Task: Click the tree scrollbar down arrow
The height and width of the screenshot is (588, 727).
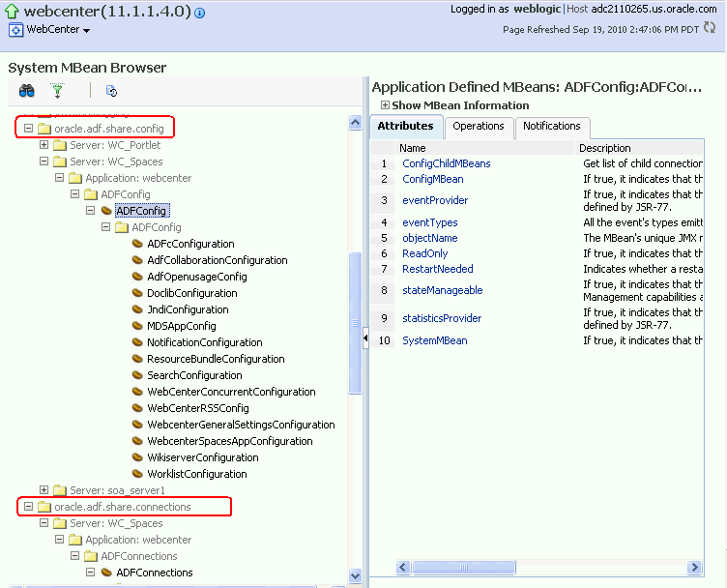Action: pos(355,576)
